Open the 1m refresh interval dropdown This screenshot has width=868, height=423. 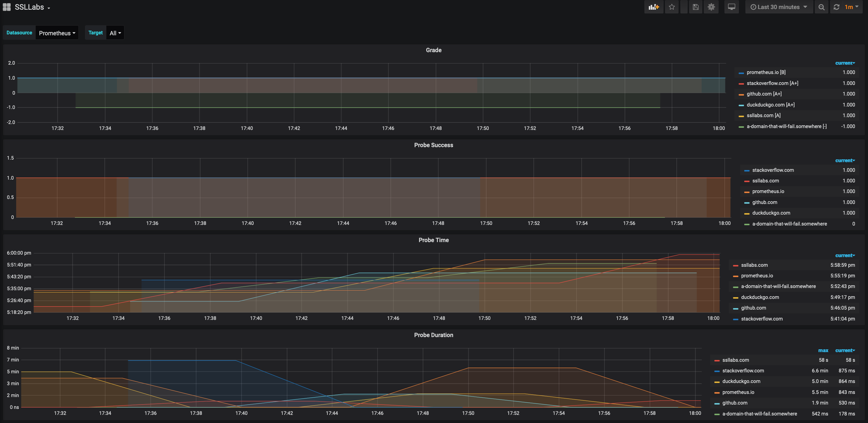point(851,7)
